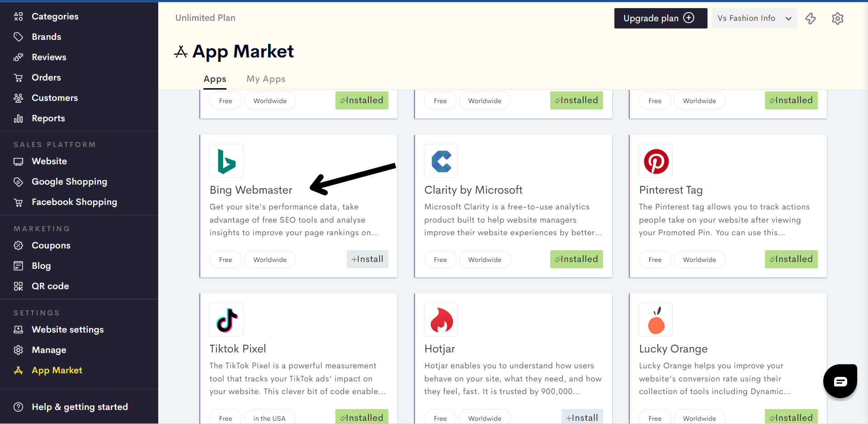Switch to the My Apps tab
This screenshot has width=868, height=424.
266,79
